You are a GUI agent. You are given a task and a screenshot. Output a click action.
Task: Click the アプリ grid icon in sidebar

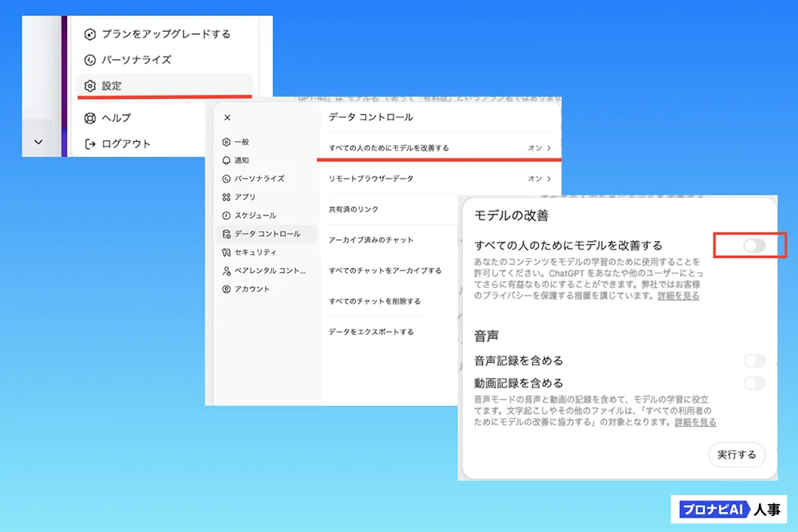point(227,197)
